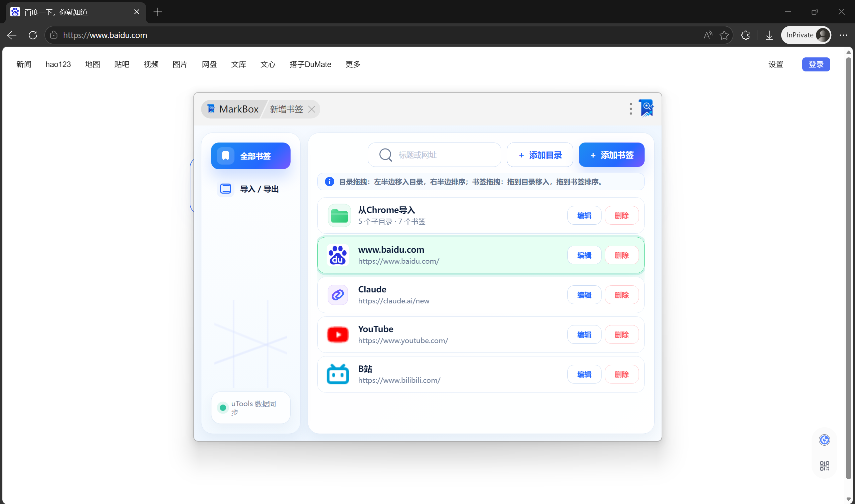
Task: Open the https://www.youtube.com/ bookmark URL
Action: [x=403, y=341]
